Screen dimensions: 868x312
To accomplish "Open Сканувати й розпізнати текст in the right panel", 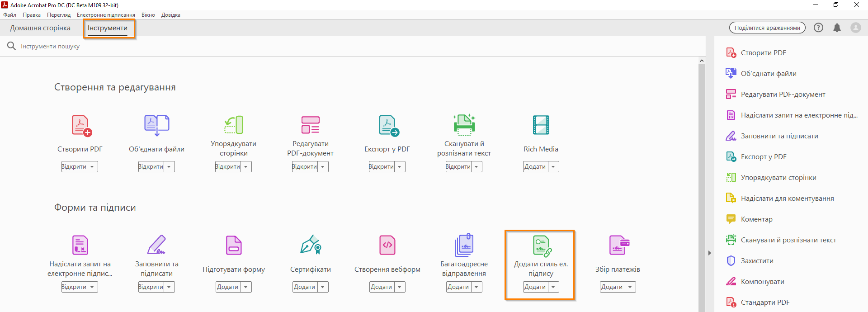I will tap(781, 240).
